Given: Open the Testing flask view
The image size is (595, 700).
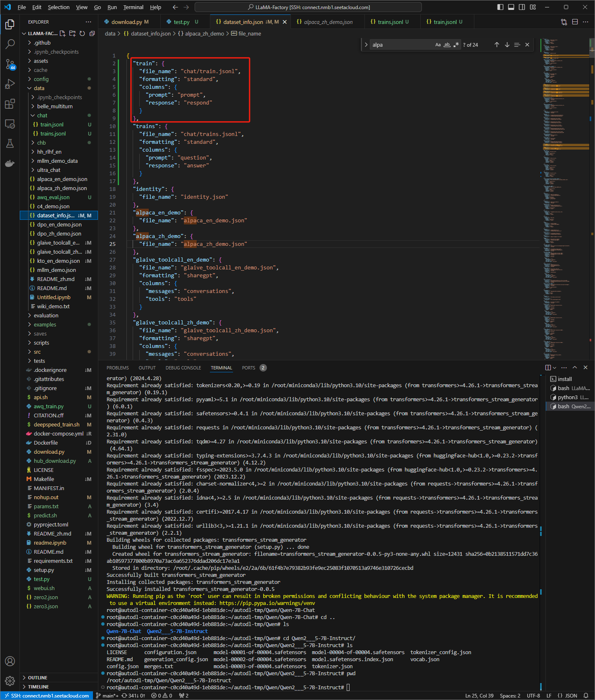Looking at the screenshot, I should [x=10, y=143].
